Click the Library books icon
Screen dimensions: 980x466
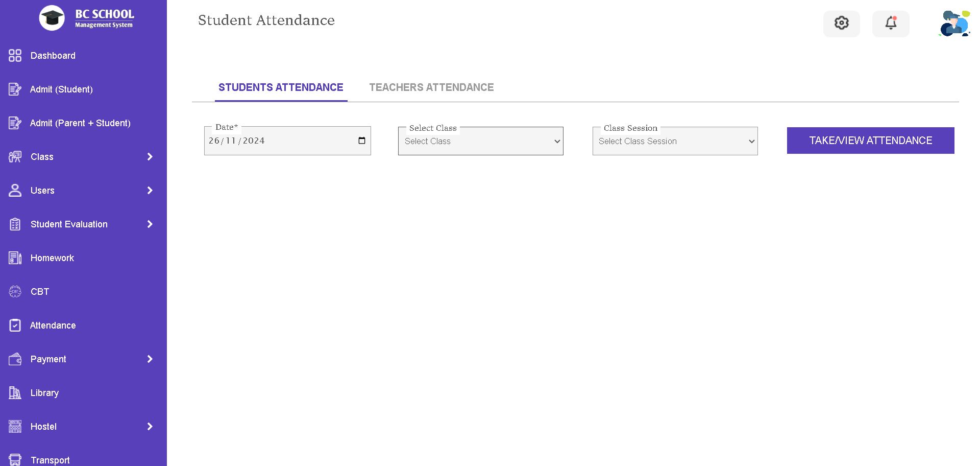click(15, 393)
